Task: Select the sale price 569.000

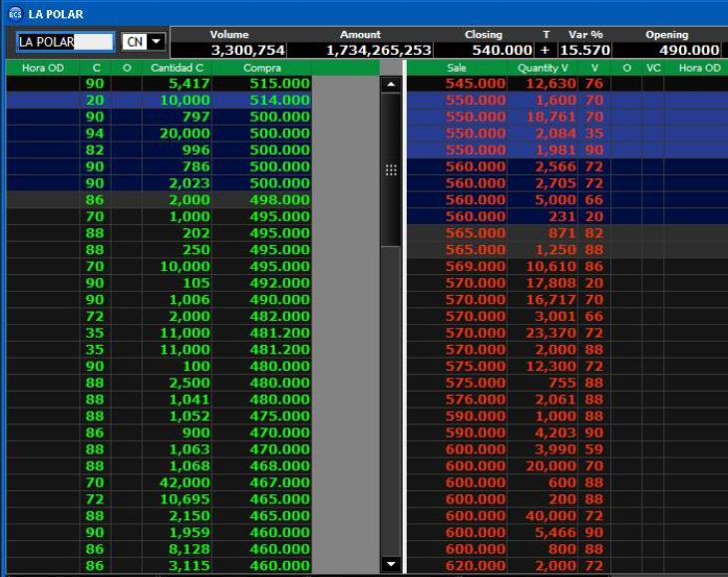Action: (x=476, y=266)
